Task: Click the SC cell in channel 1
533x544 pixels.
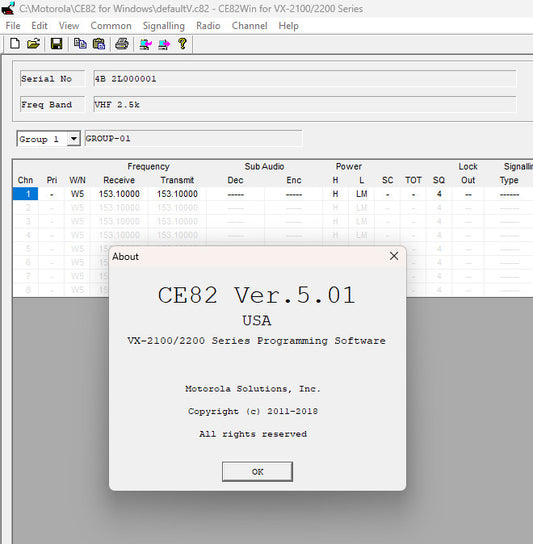Action: click(388, 194)
